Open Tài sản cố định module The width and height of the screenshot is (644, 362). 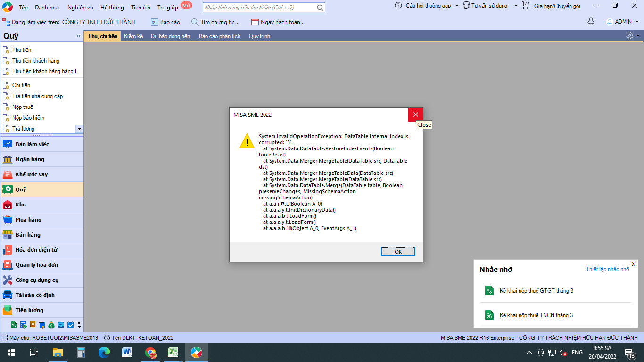point(42,295)
